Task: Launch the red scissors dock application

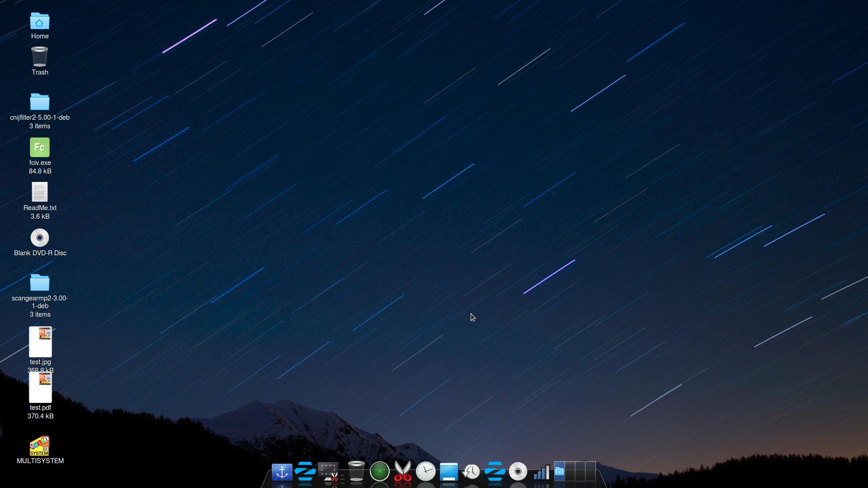Action: pyautogui.click(x=403, y=472)
